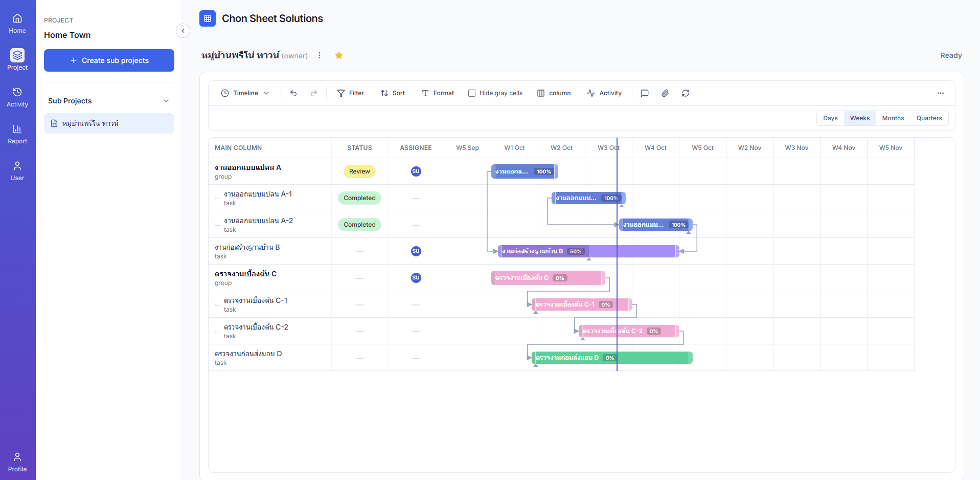This screenshot has height=480, width=980.
Task: Click the Completed status of งานออกแบบแปลน A-2
Action: pyautogui.click(x=359, y=225)
